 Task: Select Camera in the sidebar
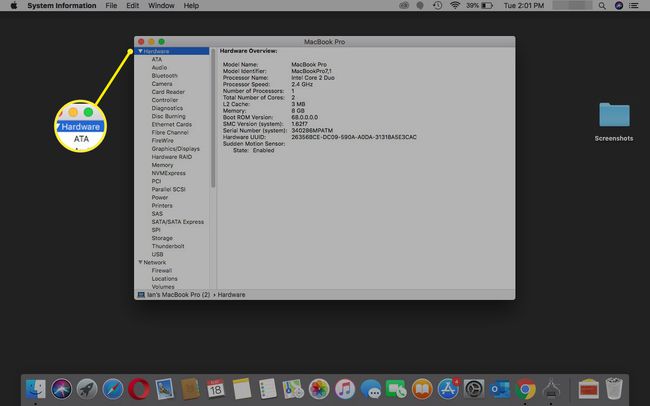(x=162, y=84)
